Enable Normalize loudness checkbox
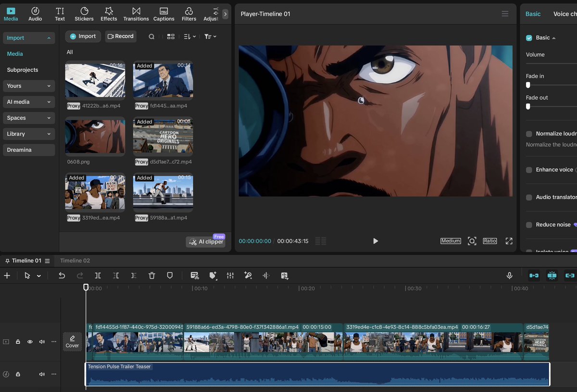Image resolution: width=577 pixels, height=392 pixels. click(529, 134)
